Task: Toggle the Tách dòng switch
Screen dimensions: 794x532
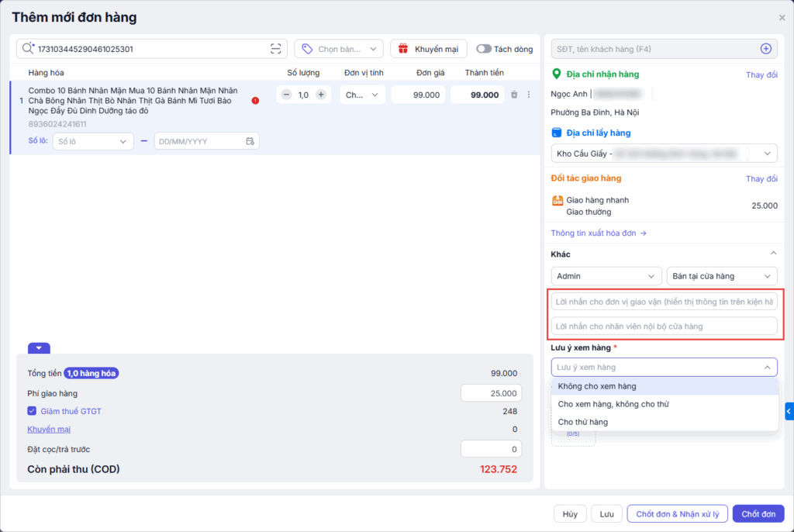Action: (484, 49)
